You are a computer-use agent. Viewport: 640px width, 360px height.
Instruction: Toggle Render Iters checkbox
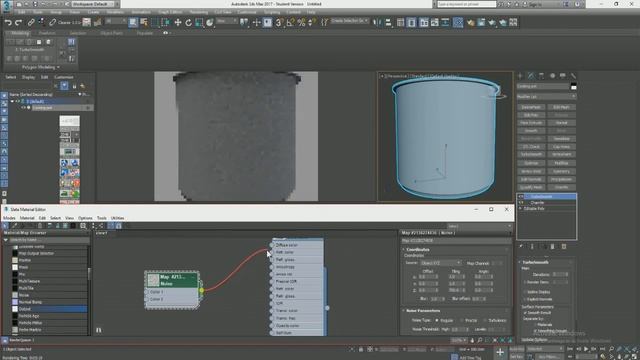(x=525, y=282)
